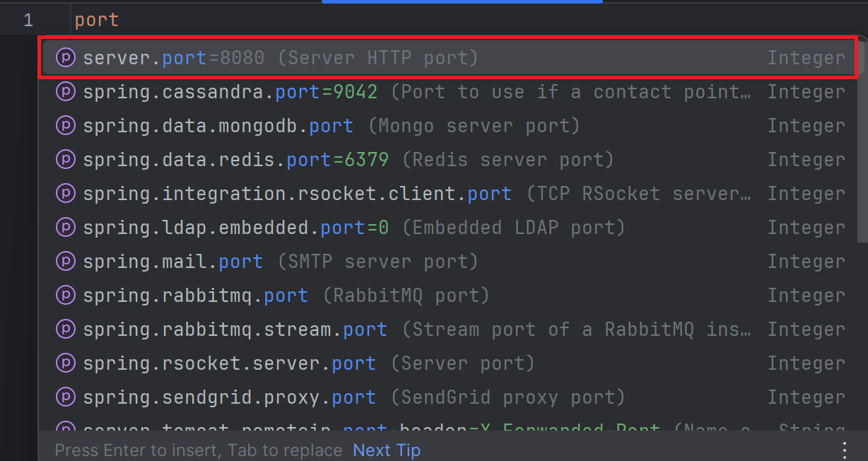Viewport: 868px width, 461px height.
Task: Click the property icon beside spring.data.redis.port
Action: (x=65, y=160)
